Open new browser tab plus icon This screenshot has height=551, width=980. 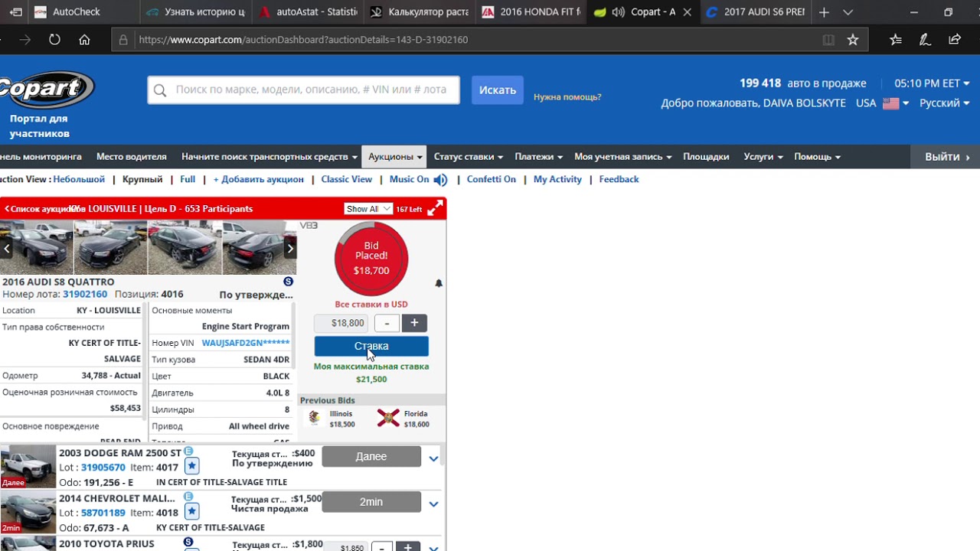pyautogui.click(x=824, y=12)
